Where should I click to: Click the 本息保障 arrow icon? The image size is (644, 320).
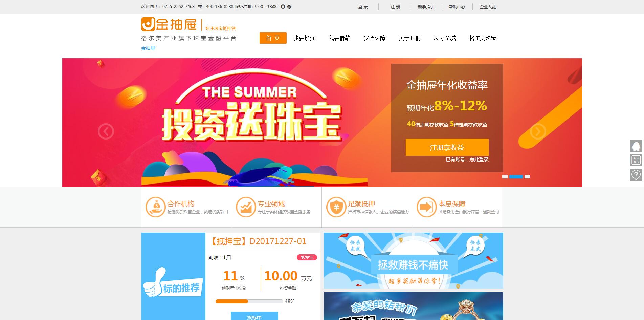[x=426, y=207]
